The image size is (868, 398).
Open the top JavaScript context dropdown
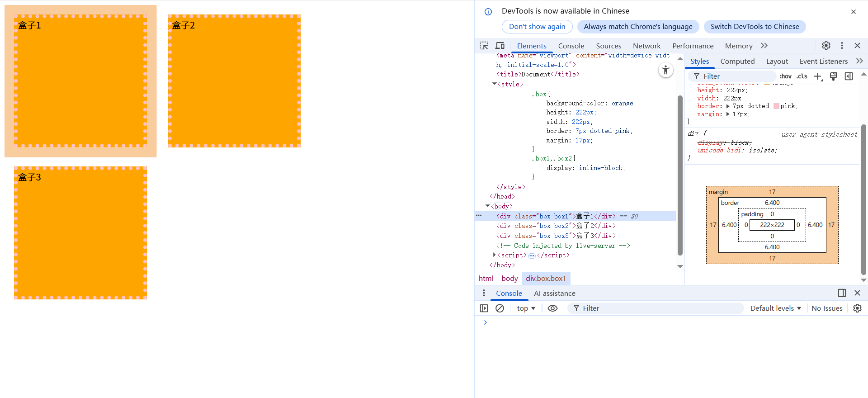pos(526,308)
